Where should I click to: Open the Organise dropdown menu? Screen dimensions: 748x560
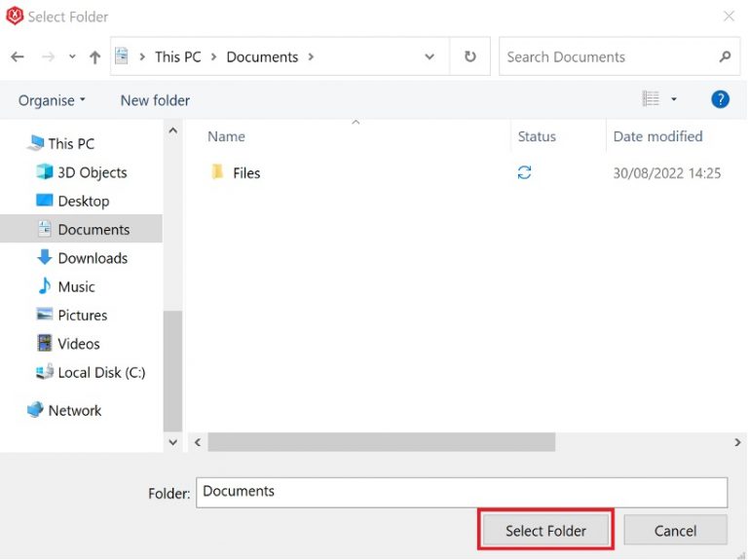[52, 100]
